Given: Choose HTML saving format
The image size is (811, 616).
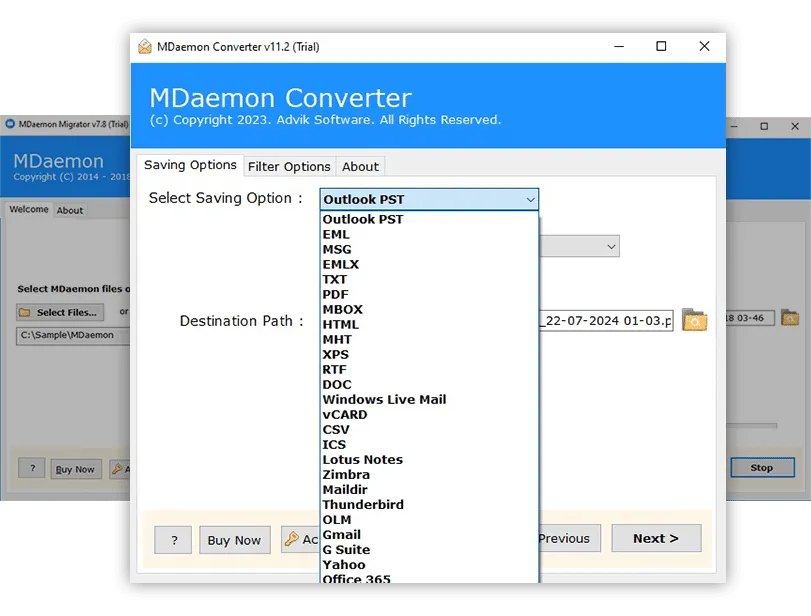Looking at the screenshot, I should 429,324.
